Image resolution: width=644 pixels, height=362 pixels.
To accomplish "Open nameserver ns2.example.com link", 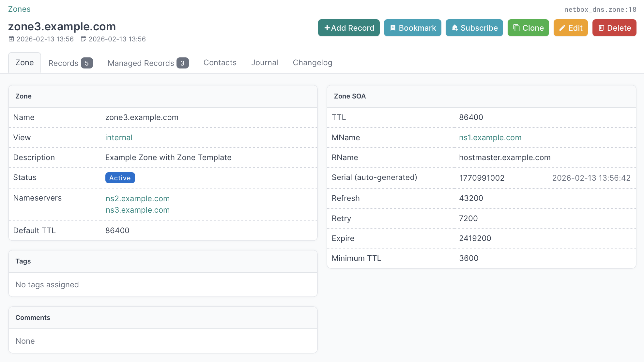I will click(x=138, y=199).
